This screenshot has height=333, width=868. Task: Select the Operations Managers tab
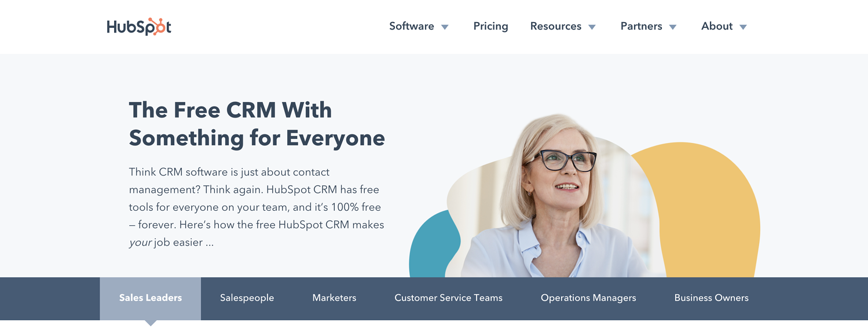pos(588,298)
